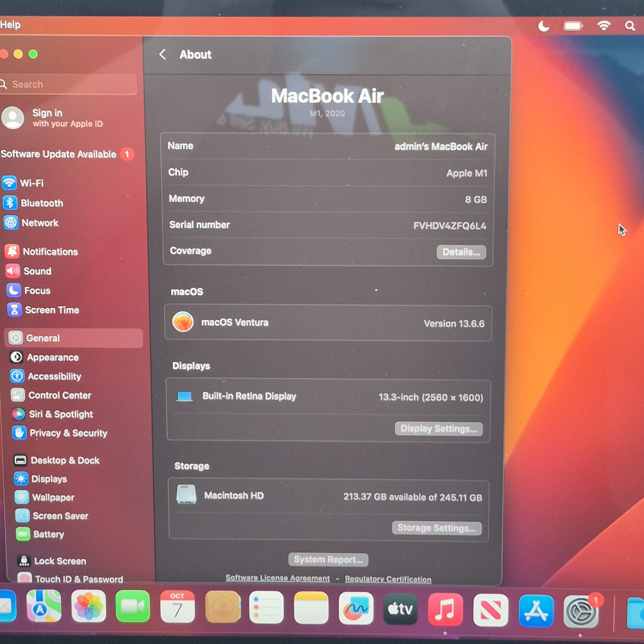Select General in the sidebar
Image resolution: width=644 pixels, height=644 pixels.
point(74,338)
